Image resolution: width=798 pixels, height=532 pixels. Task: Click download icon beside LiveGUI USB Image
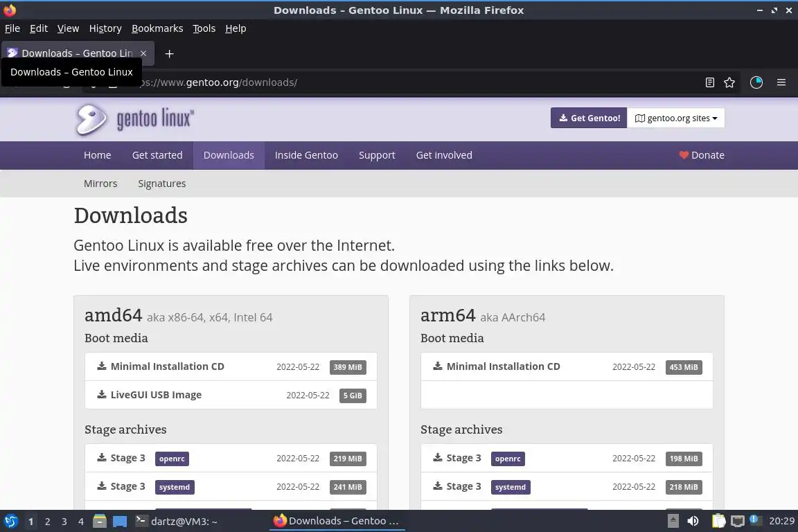coord(102,395)
